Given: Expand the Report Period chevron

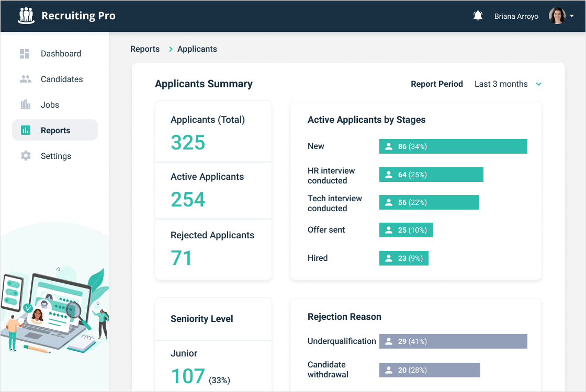Looking at the screenshot, I should [538, 84].
